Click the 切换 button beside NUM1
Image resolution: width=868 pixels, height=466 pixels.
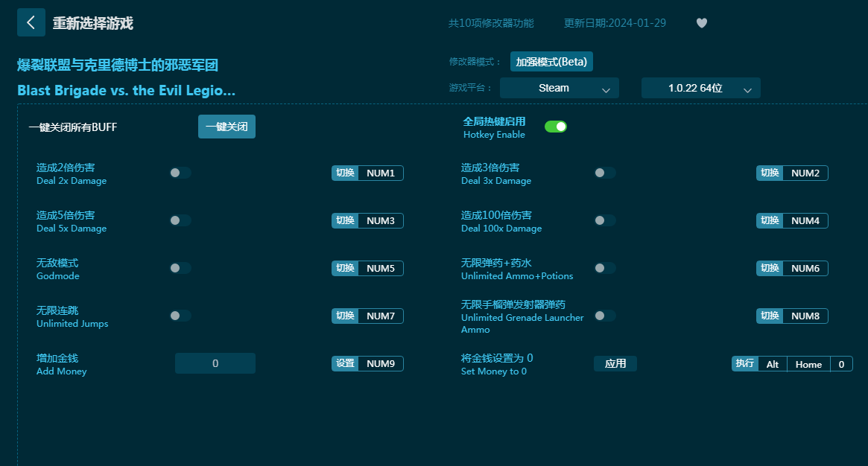pos(345,173)
